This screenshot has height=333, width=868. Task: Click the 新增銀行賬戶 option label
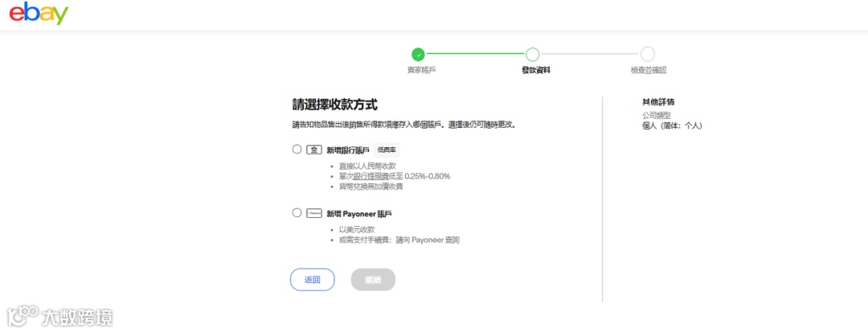click(348, 150)
